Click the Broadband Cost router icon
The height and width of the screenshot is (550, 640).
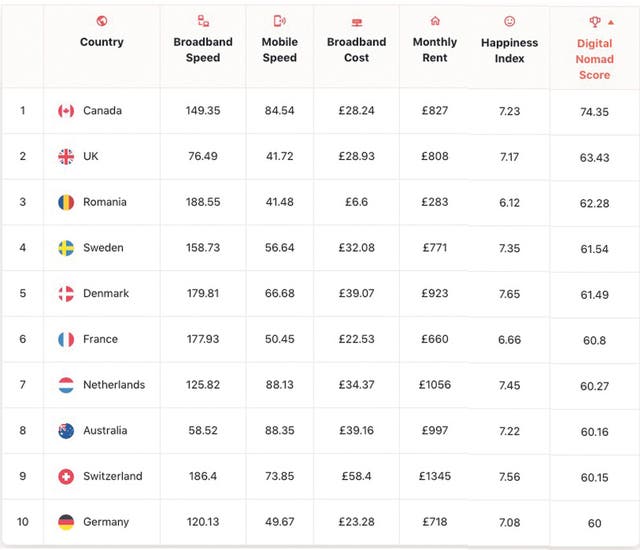click(357, 22)
